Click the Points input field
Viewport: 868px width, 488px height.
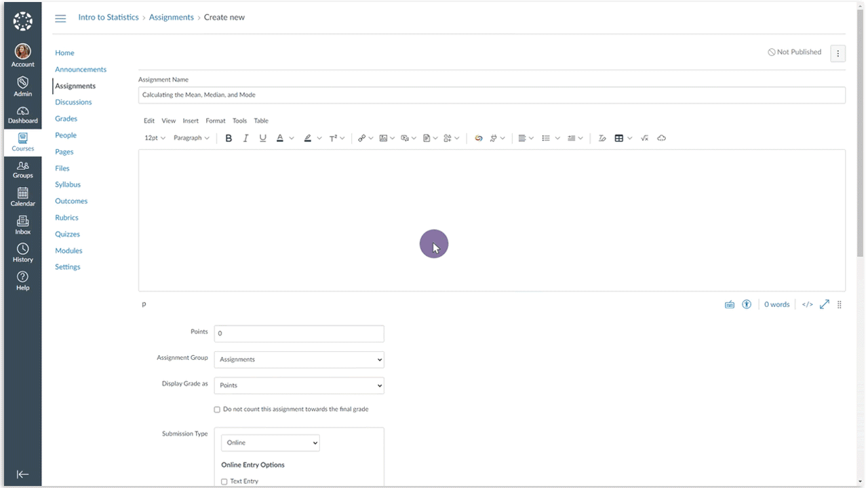coord(299,333)
